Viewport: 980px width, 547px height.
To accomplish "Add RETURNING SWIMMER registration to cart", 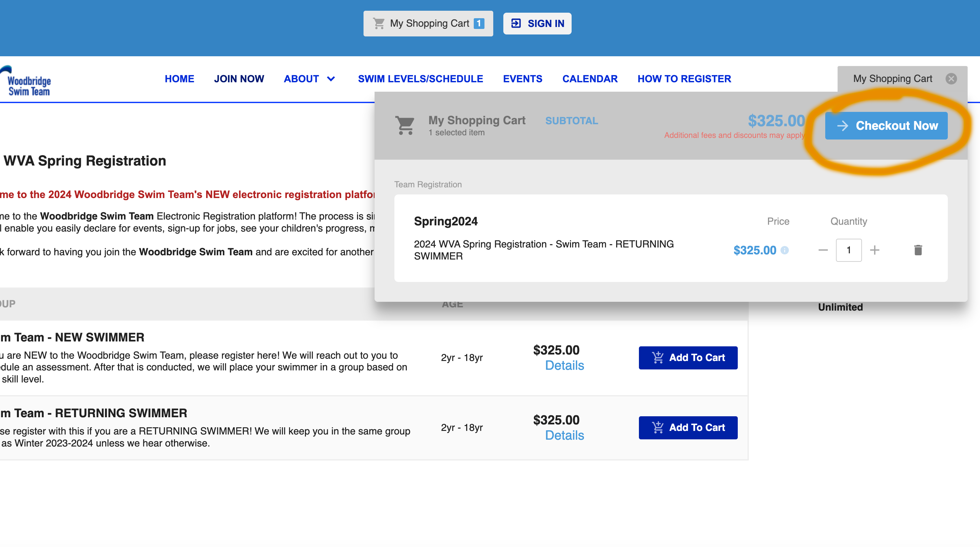I will coord(688,428).
